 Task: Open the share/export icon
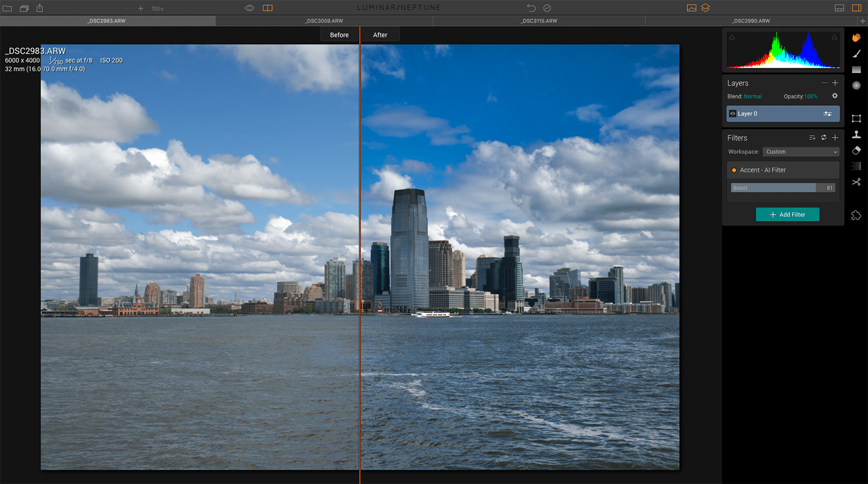pos(40,8)
